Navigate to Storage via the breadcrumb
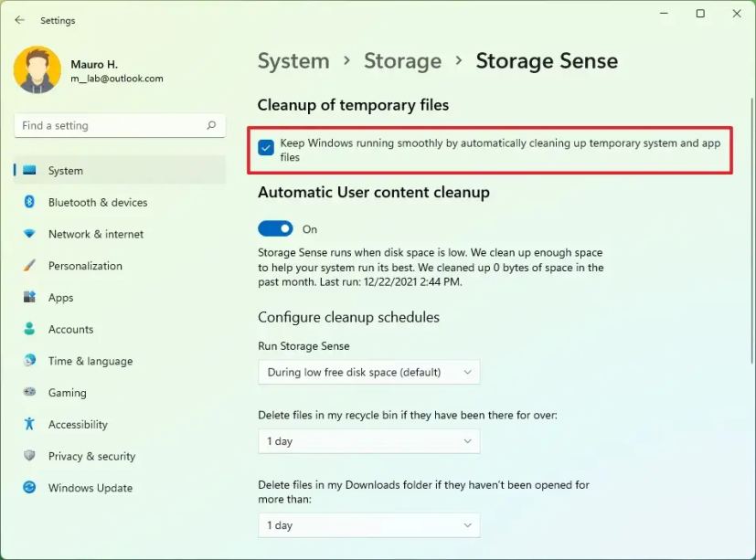The image size is (756, 560). (402, 60)
